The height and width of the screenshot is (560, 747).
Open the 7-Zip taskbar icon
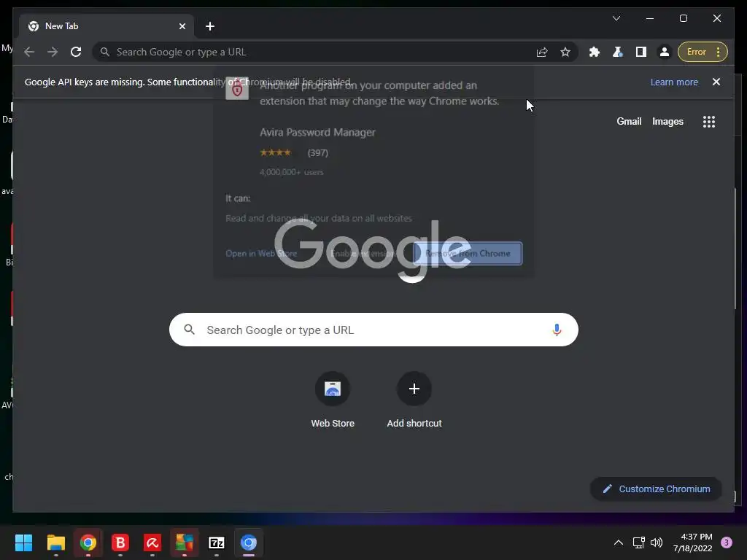tap(216, 542)
